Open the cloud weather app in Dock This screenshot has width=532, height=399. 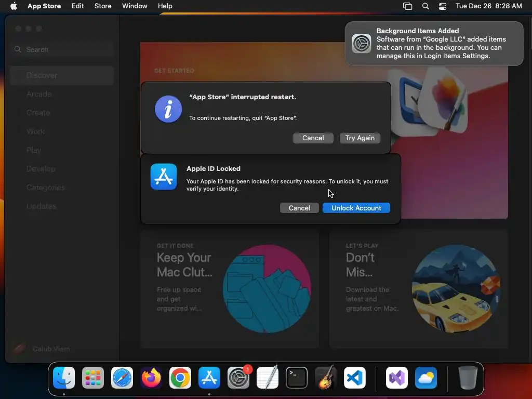coord(426,378)
